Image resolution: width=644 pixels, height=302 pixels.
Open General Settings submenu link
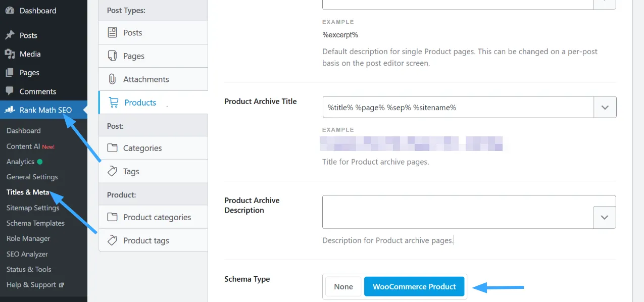pyautogui.click(x=32, y=177)
